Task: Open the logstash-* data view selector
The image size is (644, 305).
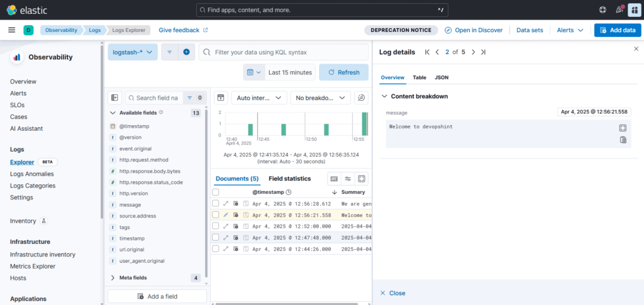Action: (x=133, y=52)
